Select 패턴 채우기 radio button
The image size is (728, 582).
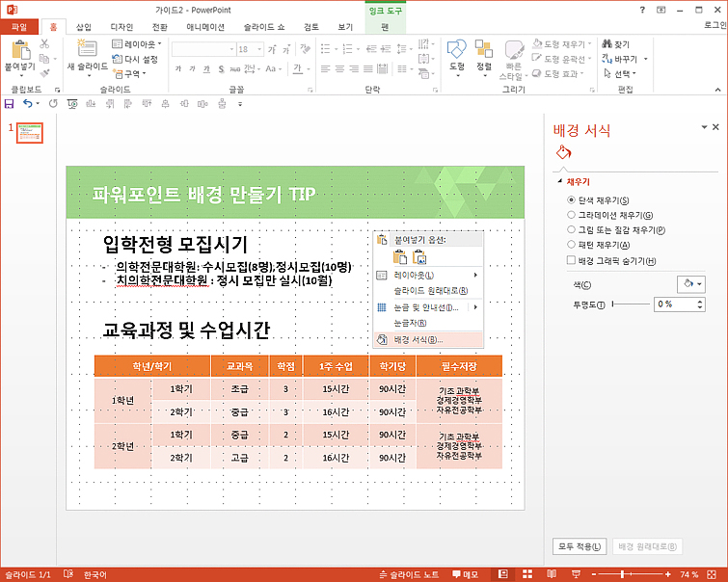pyautogui.click(x=571, y=245)
